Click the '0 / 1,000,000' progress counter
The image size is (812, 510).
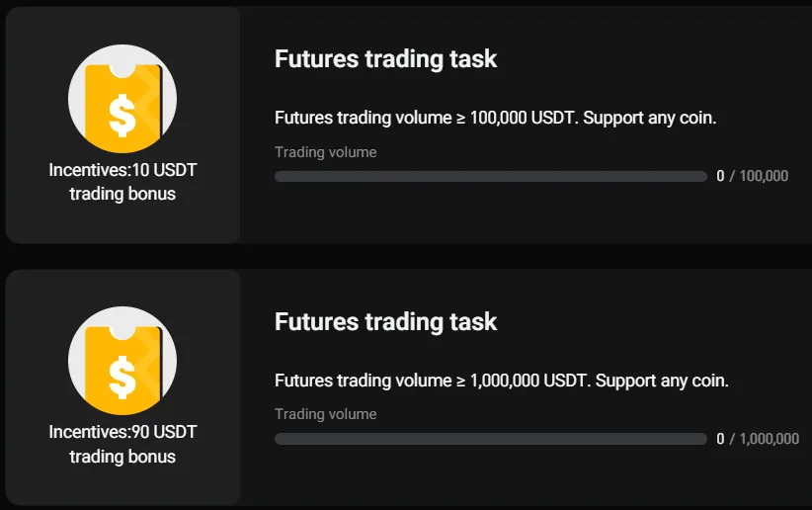click(758, 439)
